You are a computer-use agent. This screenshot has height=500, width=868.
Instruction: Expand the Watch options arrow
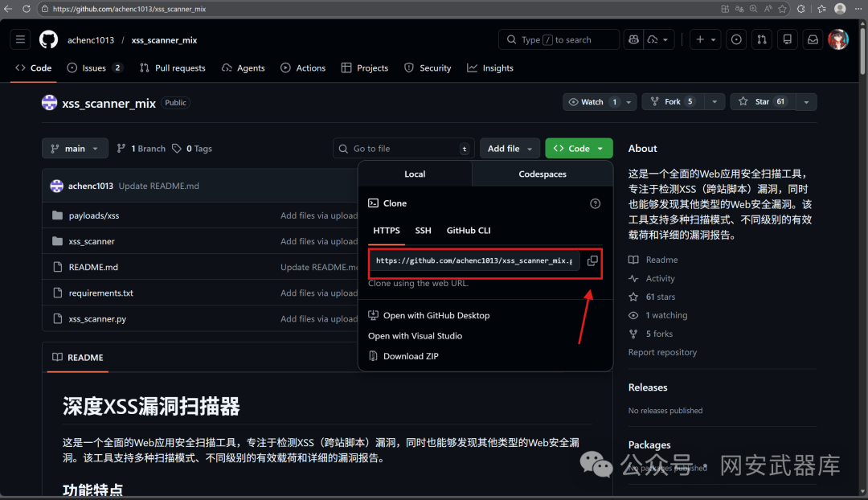click(x=628, y=102)
